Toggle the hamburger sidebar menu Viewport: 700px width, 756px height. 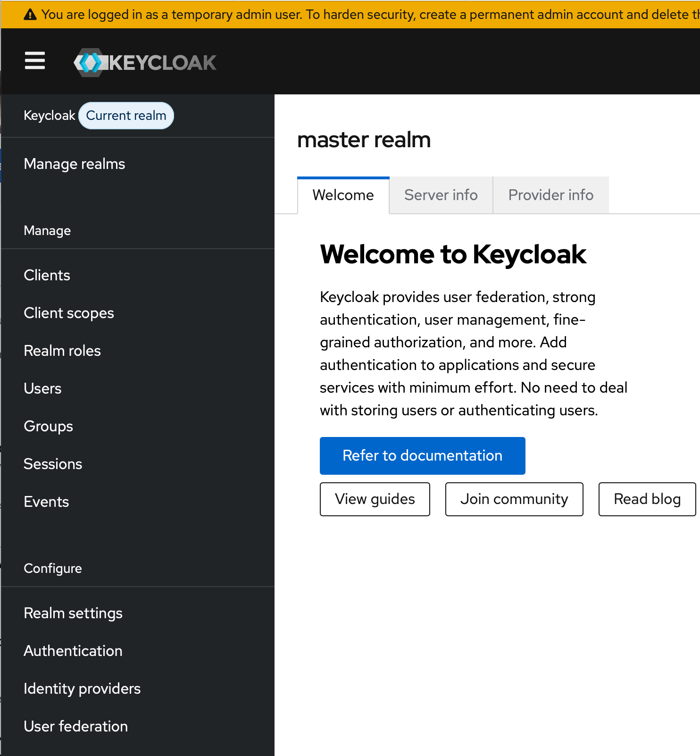point(35,61)
